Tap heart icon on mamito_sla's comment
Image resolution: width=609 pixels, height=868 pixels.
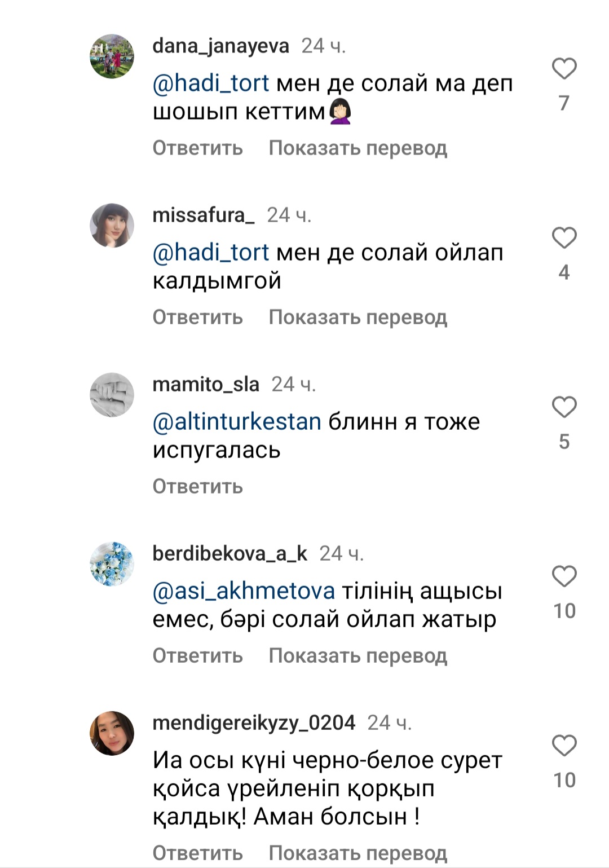pyautogui.click(x=564, y=407)
